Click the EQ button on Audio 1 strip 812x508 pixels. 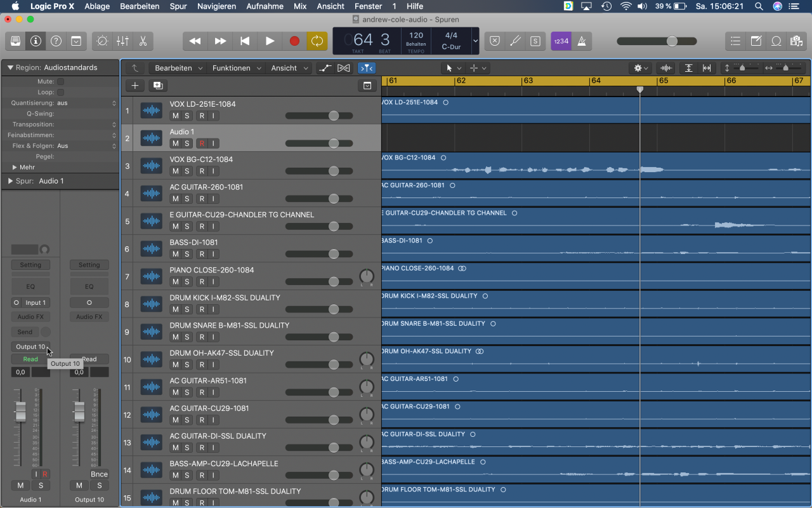click(x=30, y=286)
